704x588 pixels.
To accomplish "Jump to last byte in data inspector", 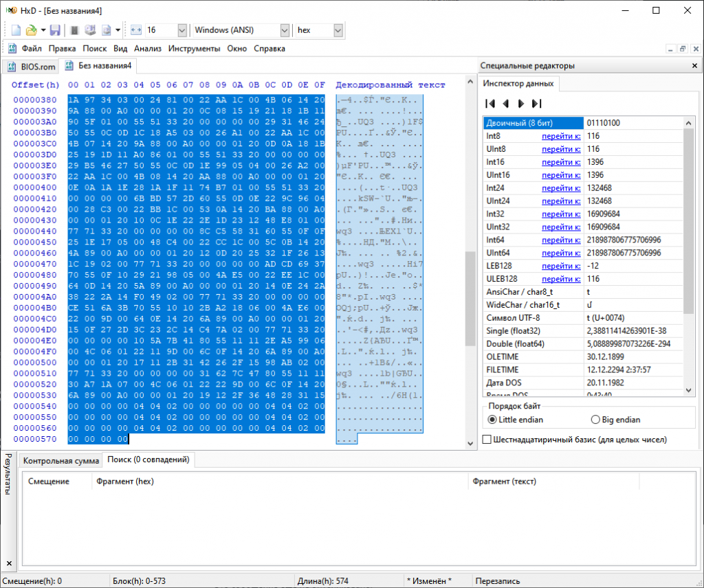I will (x=536, y=104).
